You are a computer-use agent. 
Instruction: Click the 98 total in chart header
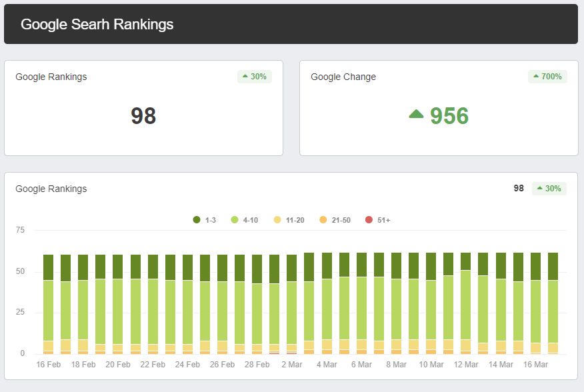click(x=519, y=189)
